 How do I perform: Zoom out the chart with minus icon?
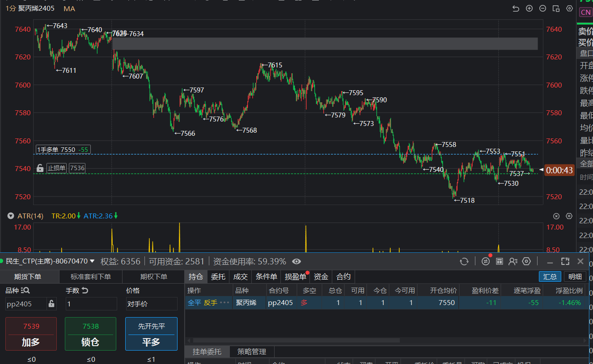[x=542, y=8]
